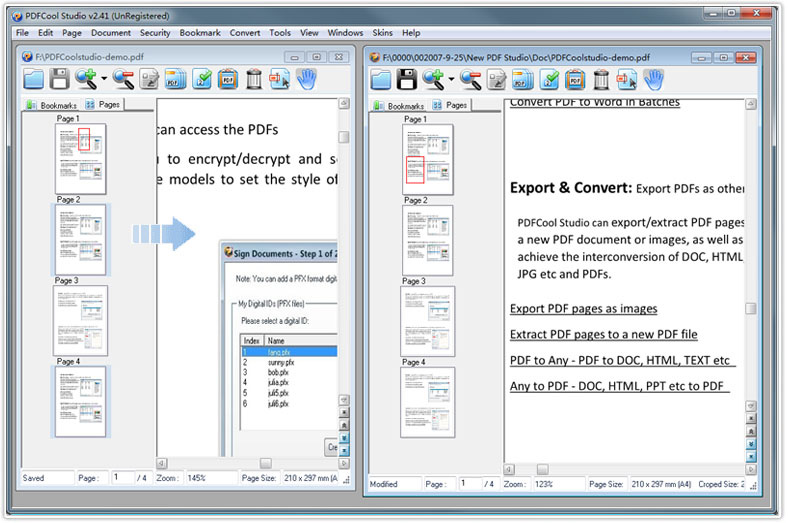This screenshot has height=523, width=788.
Task: Switch to the Bookmarks tab in the right window
Action: pos(400,106)
